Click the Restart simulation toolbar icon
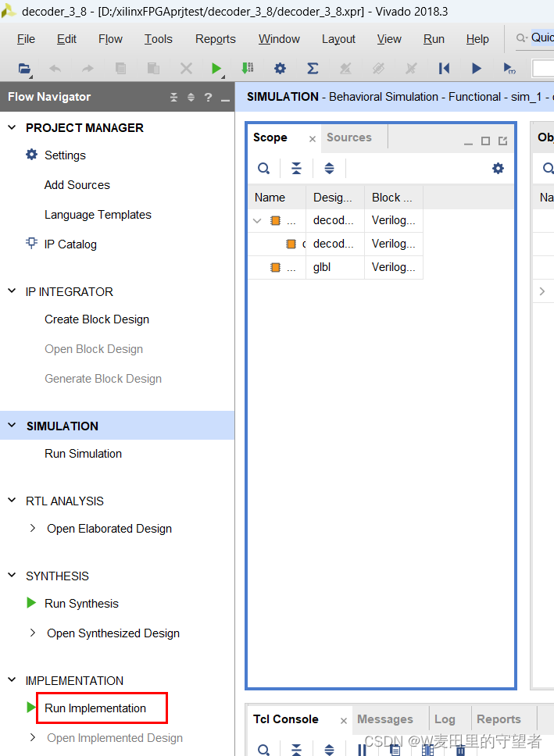Viewport: 554px width, 756px height. click(444, 69)
